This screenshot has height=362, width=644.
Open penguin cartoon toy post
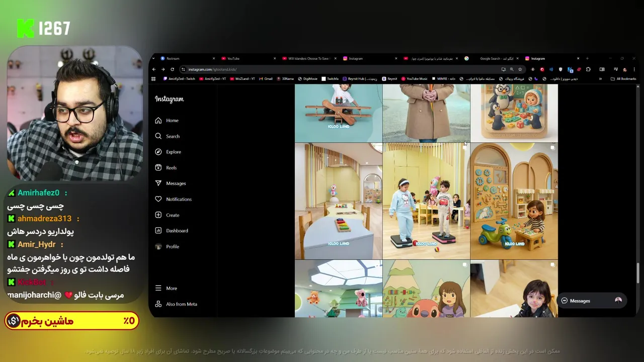point(514,113)
